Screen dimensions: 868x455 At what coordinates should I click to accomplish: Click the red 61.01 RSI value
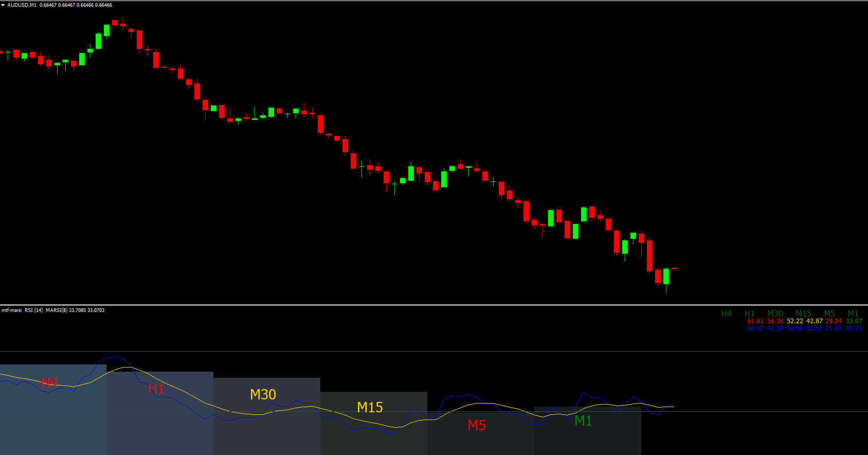(755, 321)
